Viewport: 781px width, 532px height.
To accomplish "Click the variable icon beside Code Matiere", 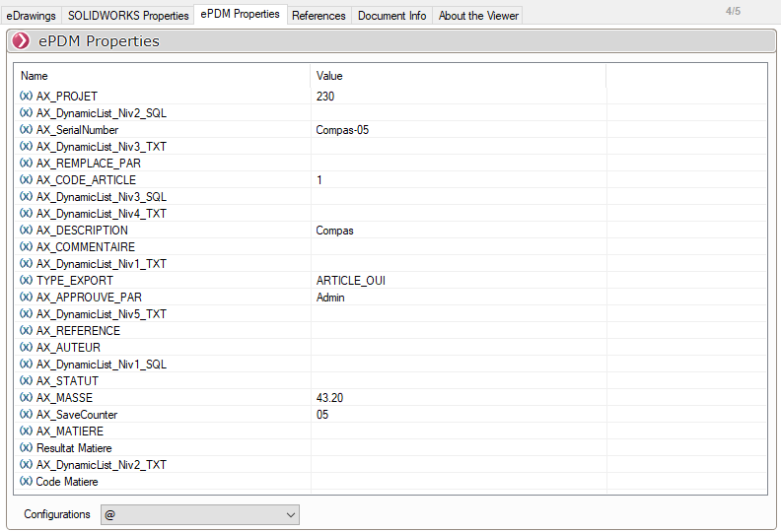I will (x=26, y=482).
